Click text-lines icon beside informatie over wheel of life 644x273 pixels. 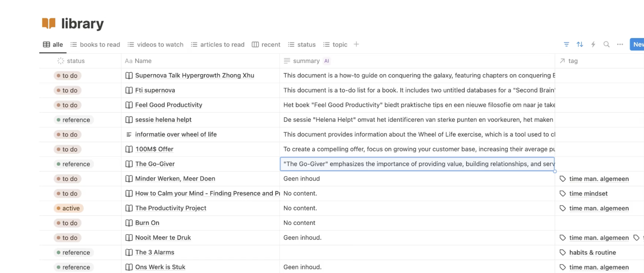coord(129,134)
